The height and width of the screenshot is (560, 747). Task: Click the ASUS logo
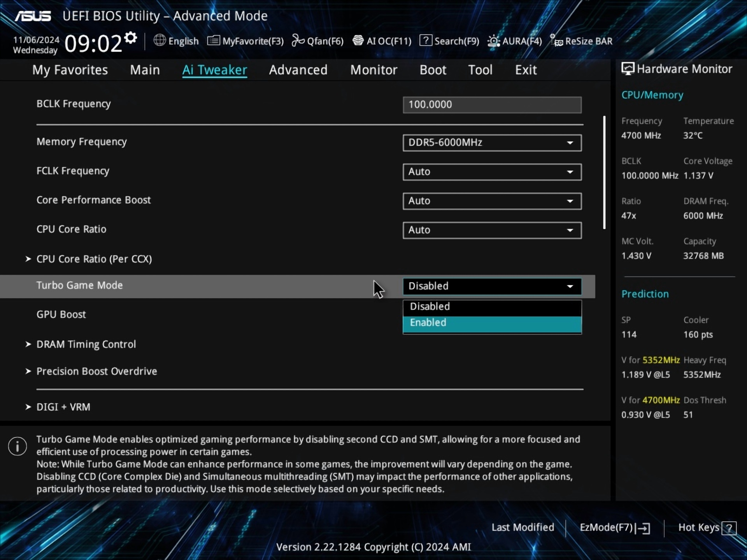(33, 16)
